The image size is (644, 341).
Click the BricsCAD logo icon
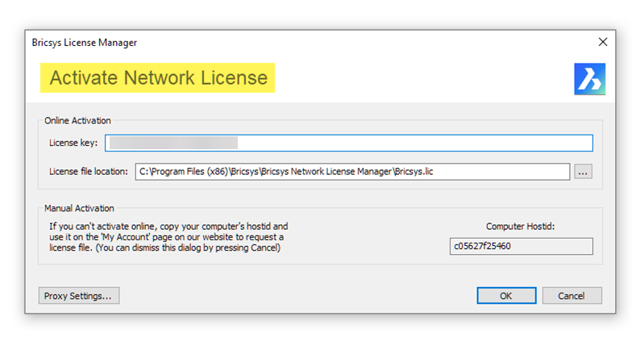point(589,79)
